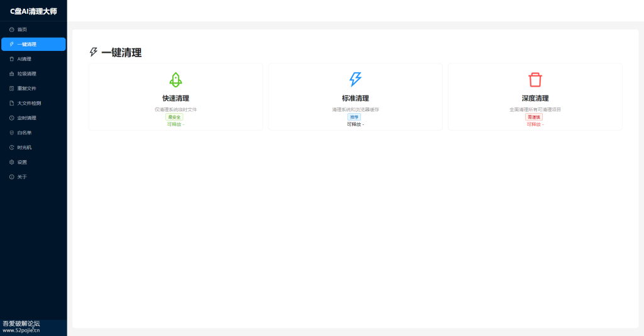Image resolution: width=644 pixels, height=336 pixels.
Task: Click the green 最安全 tag
Action: pyautogui.click(x=175, y=117)
